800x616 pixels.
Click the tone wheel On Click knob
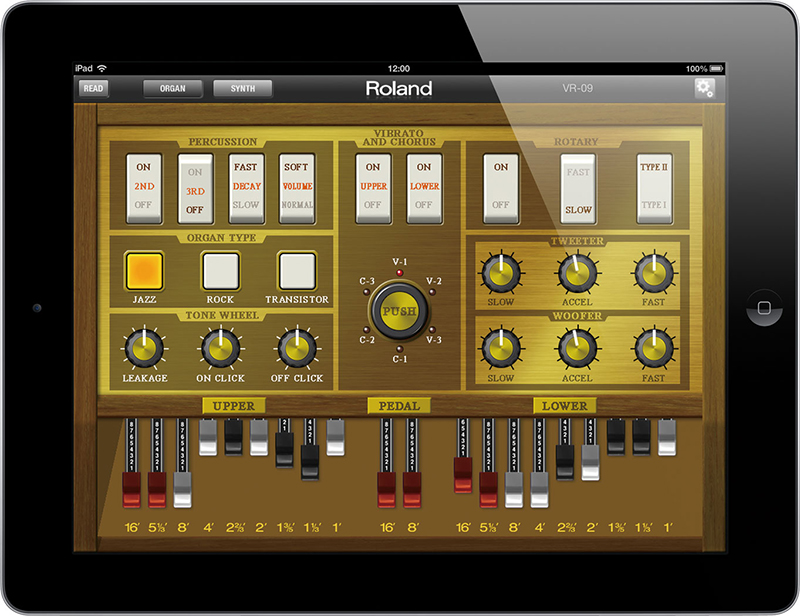pos(220,347)
